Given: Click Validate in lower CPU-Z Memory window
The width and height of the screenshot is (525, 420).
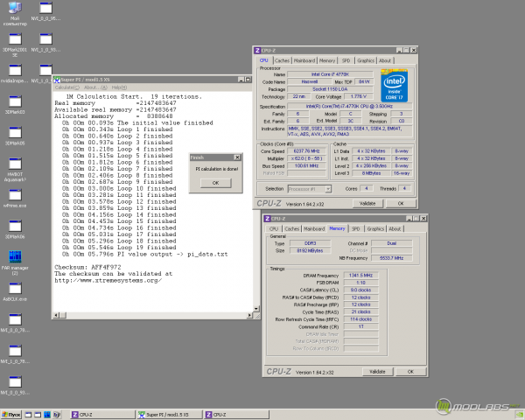Looking at the screenshot, I should click(x=377, y=372).
